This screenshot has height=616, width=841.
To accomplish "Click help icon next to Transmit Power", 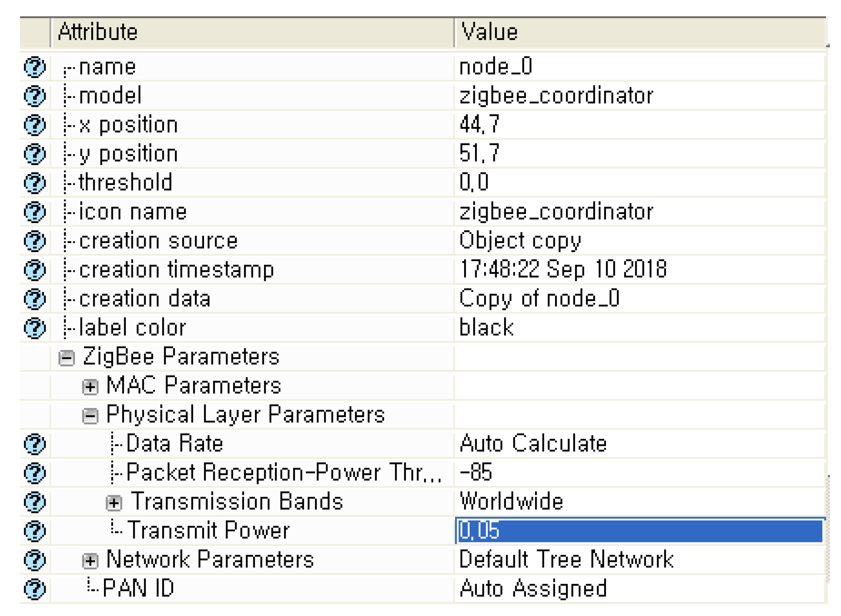I will point(34,531).
